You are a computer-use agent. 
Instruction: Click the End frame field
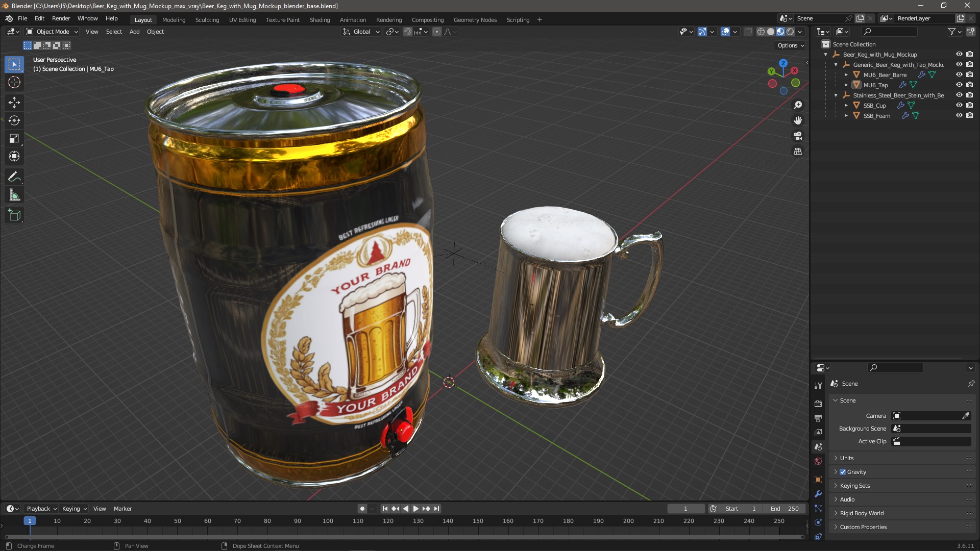[x=785, y=509]
